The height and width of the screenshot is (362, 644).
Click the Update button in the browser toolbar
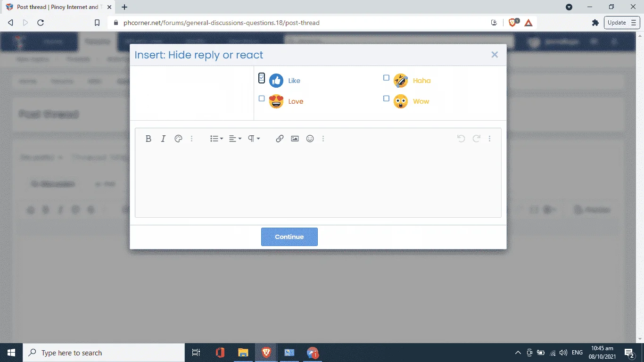coord(622,23)
